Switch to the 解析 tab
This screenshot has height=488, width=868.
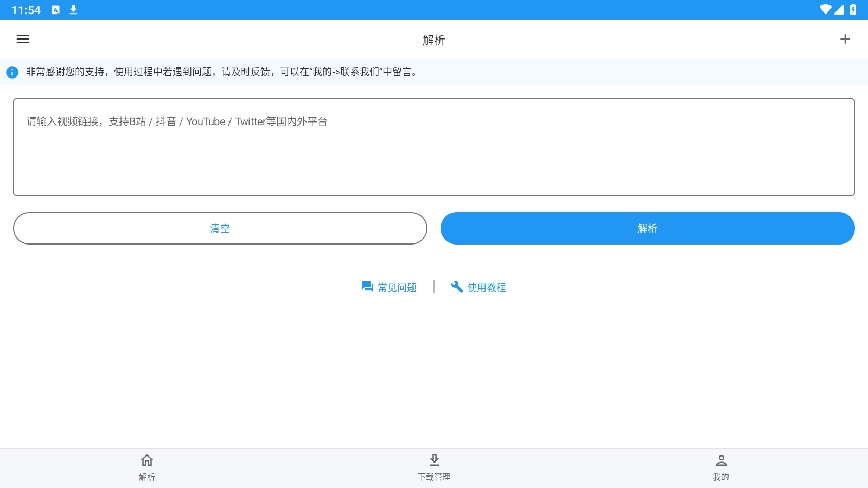click(146, 468)
